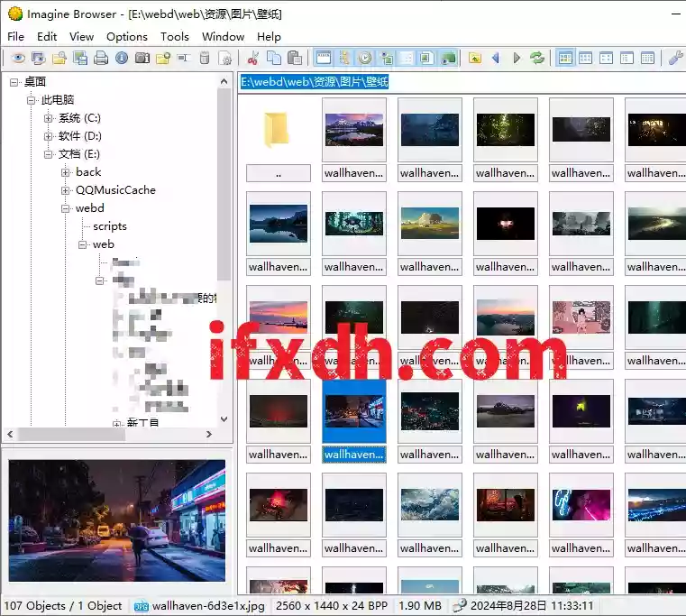Click the tree horizontal scroll-right arrow

[209, 435]
